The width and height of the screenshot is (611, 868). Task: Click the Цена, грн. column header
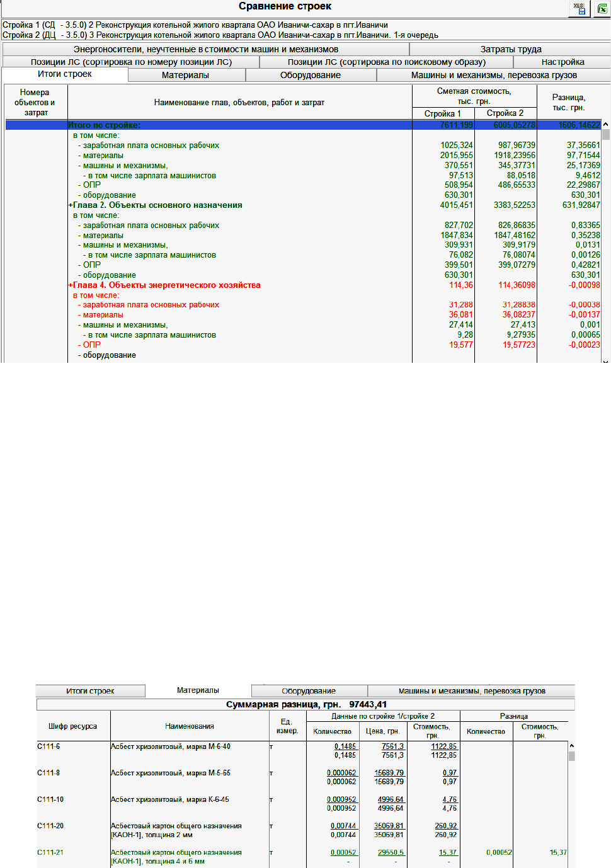click(384, 731)
